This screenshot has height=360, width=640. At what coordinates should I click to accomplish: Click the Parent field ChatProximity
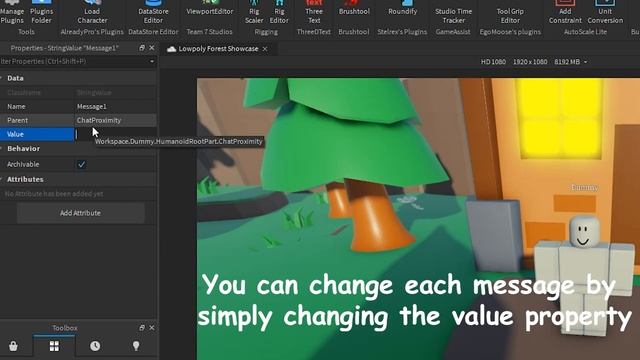point(116,120)
